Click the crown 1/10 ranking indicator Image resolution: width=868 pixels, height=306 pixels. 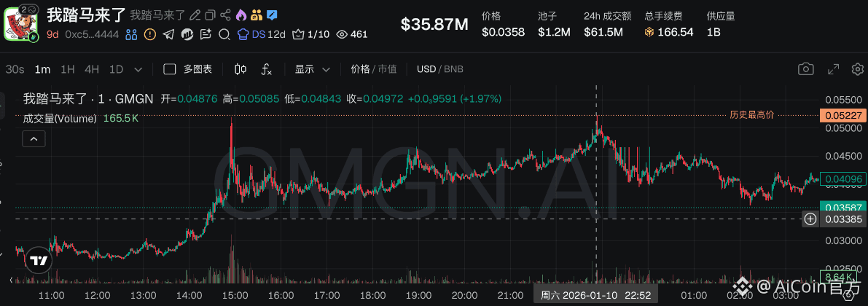310,34
